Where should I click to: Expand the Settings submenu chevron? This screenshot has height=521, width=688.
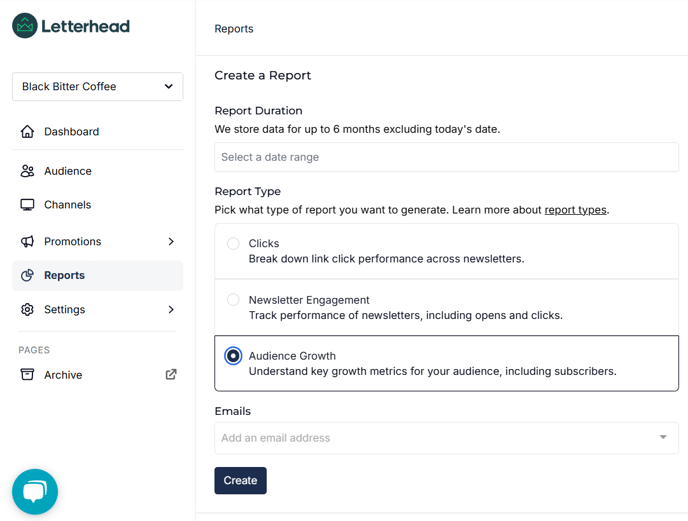pos(171,309)
